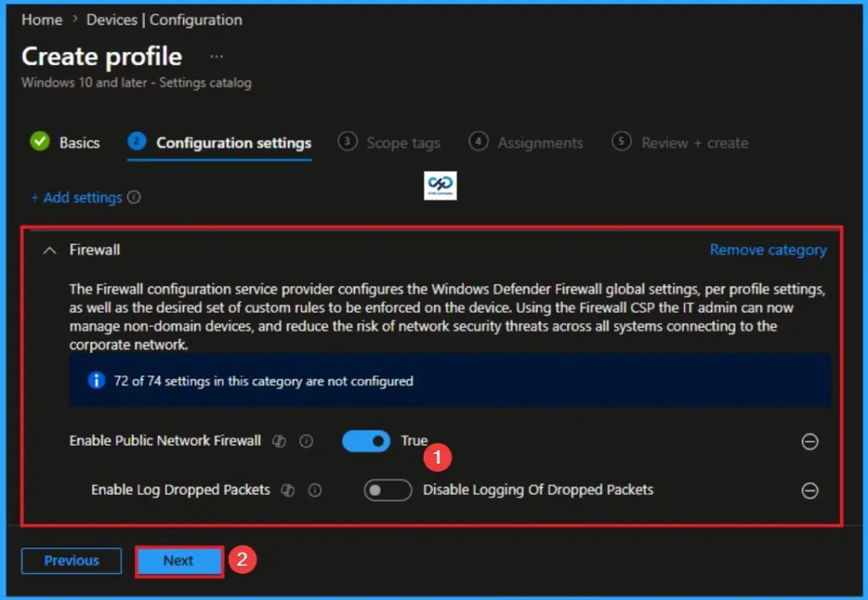Set Enable Public Network Firewall toggle to False

365,441
